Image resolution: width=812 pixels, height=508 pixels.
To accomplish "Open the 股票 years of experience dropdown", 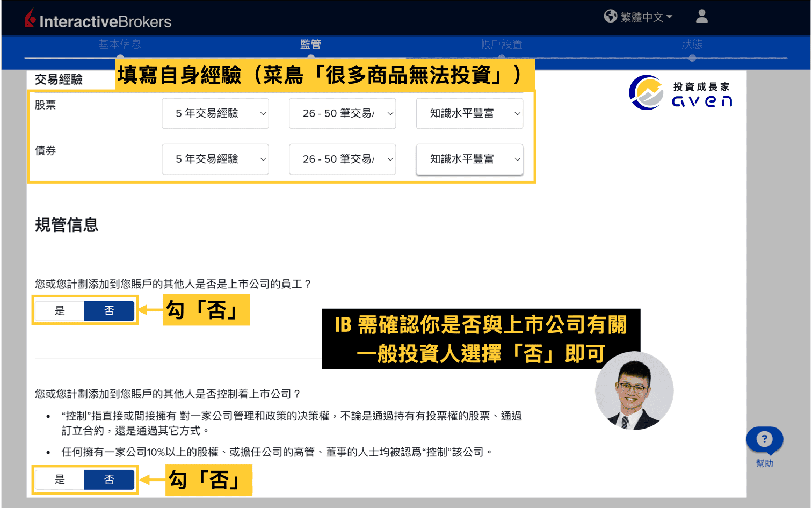I will tap(215, 113).
